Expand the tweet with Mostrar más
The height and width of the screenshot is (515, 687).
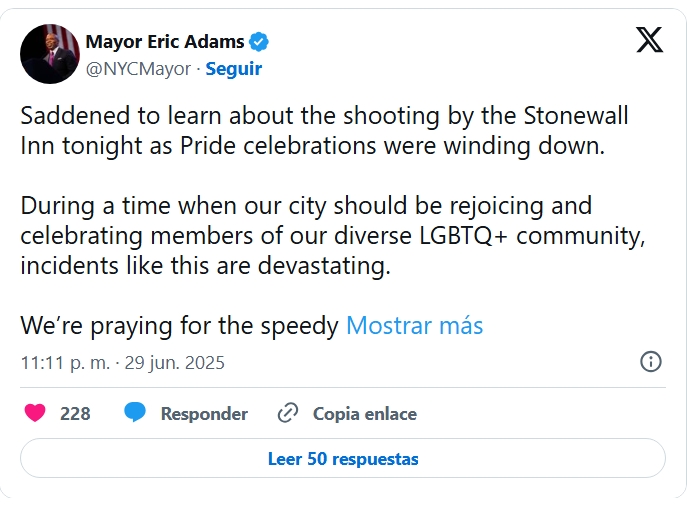click(x=414, y=326)
